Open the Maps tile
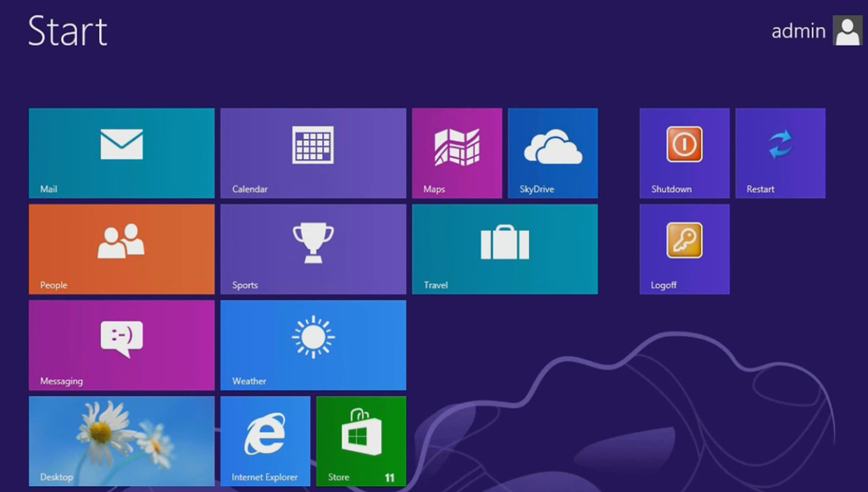This screenshot has height=492, width=868. pyautogui.click(x=457, y=153)
